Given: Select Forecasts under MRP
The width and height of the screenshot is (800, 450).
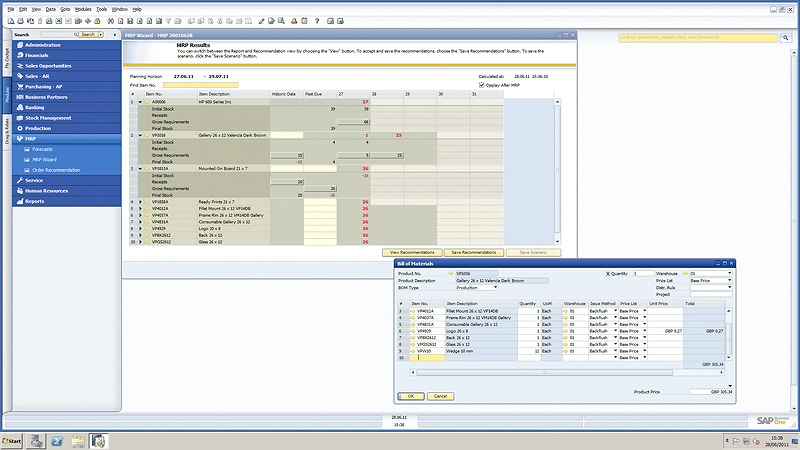Looking at the screenshot, I should 42,149.
